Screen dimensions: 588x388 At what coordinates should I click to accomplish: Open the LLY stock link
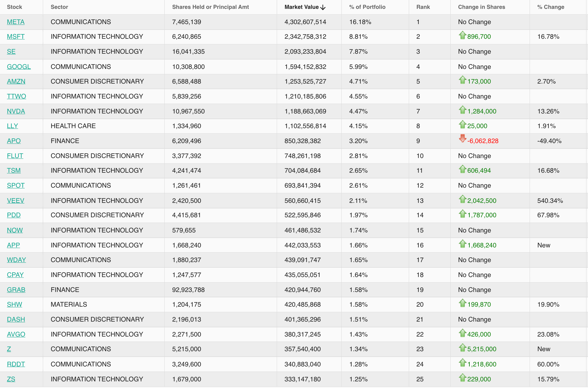[12, 126]
